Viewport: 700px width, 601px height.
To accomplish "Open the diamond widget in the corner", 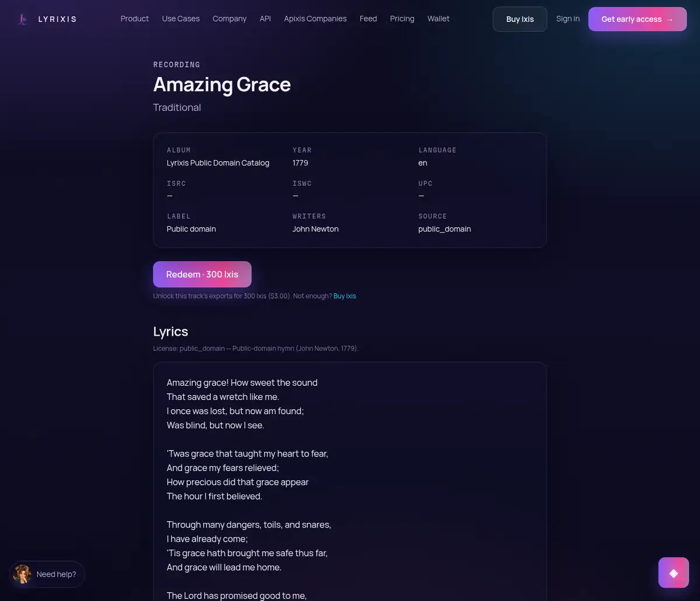I will tap(673, 573).
